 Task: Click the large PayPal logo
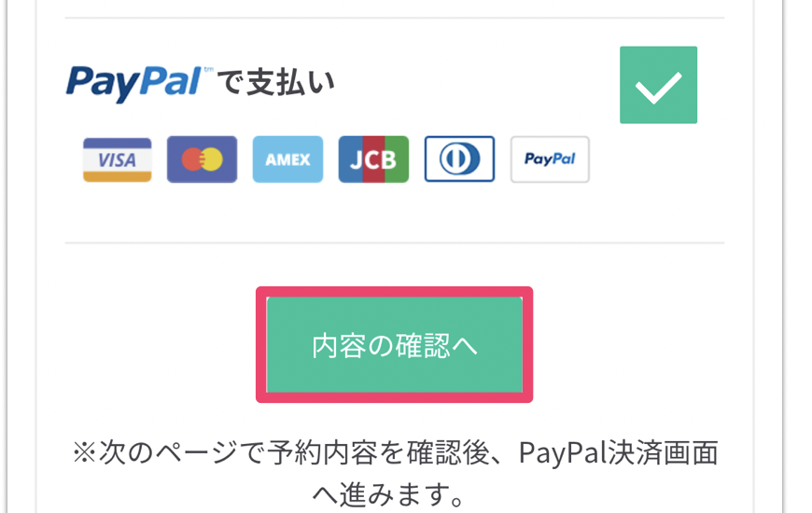133,83
